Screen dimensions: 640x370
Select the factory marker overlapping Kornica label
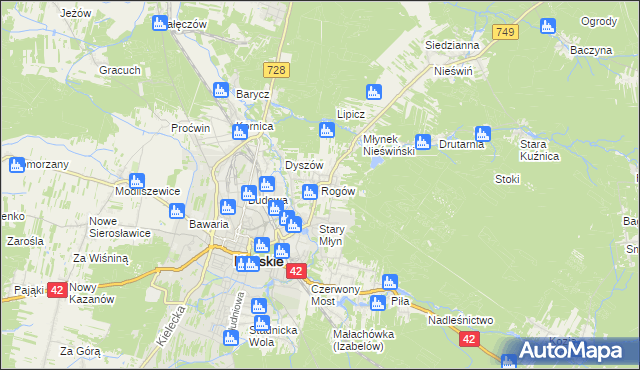[x=240, y=132]
